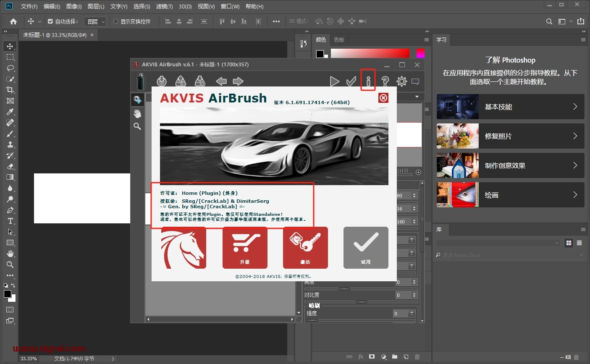Enable the 显示变换控件 checkbox

(116, 21)
